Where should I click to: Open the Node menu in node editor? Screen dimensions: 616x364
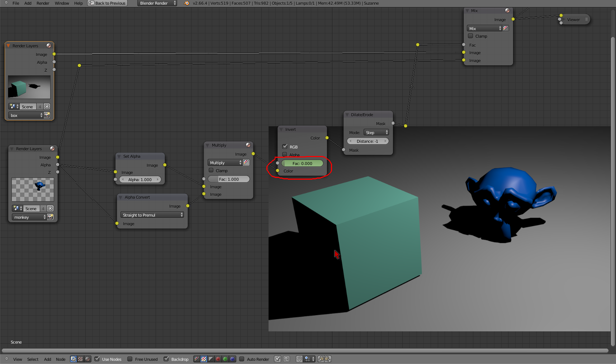point(61,359)
